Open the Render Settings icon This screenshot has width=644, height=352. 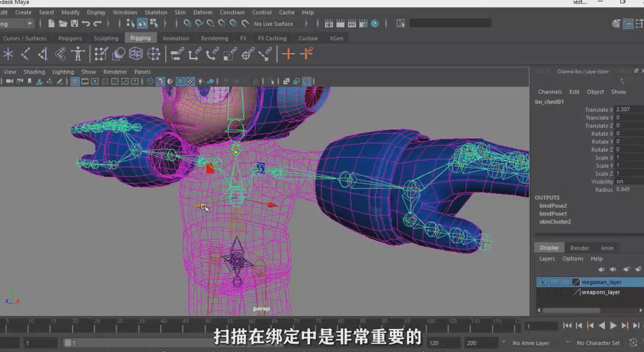(363, 24)
